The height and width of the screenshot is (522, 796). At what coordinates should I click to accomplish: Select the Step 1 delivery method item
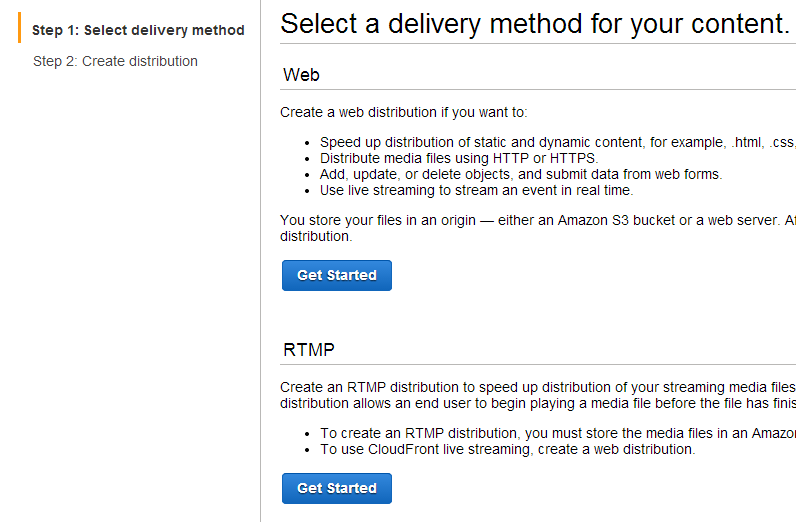pos(138,30)
